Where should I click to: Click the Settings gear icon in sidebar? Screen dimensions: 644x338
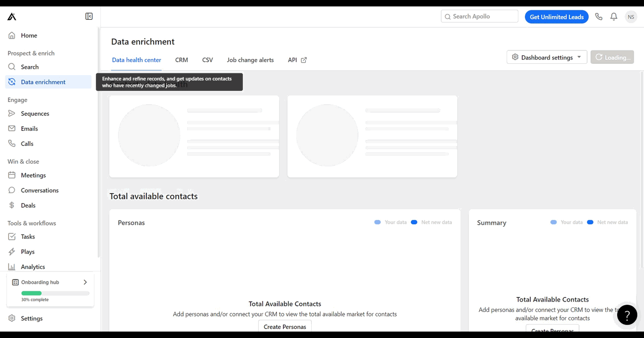pos(12,318)
